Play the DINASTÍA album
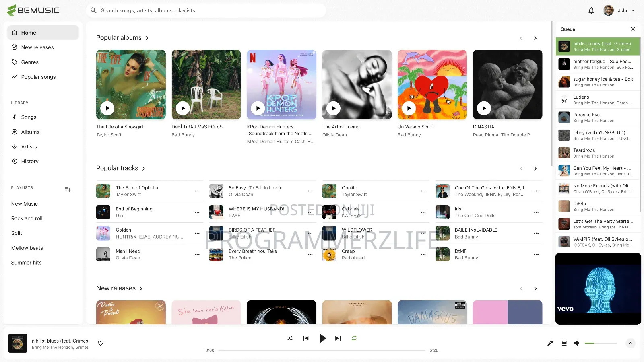This screenshot has height=362, width=644. coord(484,108)
